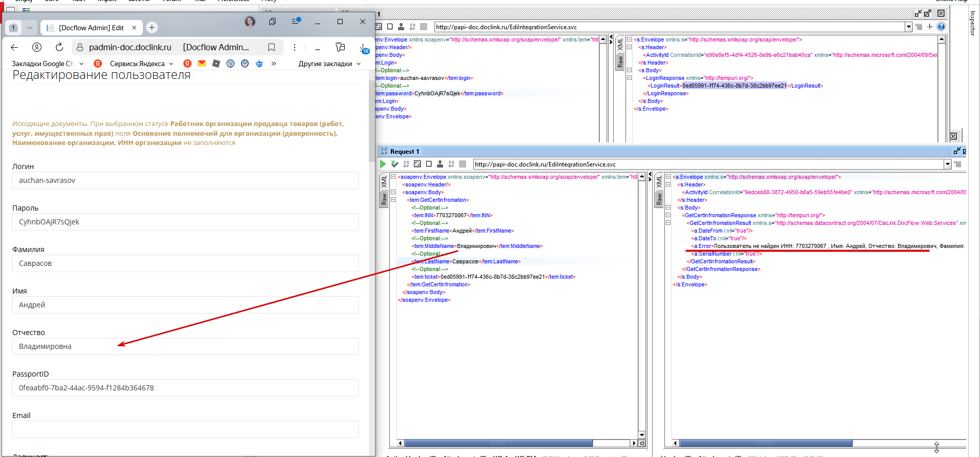The height and width of the screenshot is (457, 980).
Task: Select XML tab in Request 1 response
Action: [x=659, y=181]
